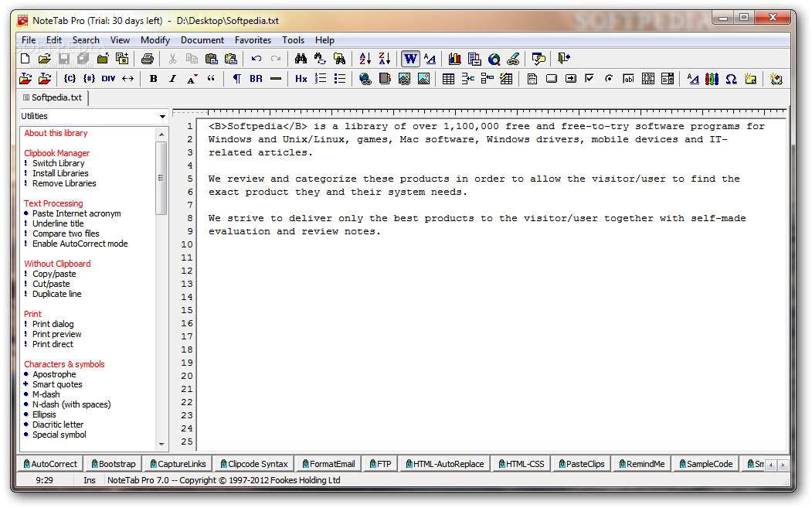Insert text input field abl icon
812x508 pixels.
click(628, 79)
